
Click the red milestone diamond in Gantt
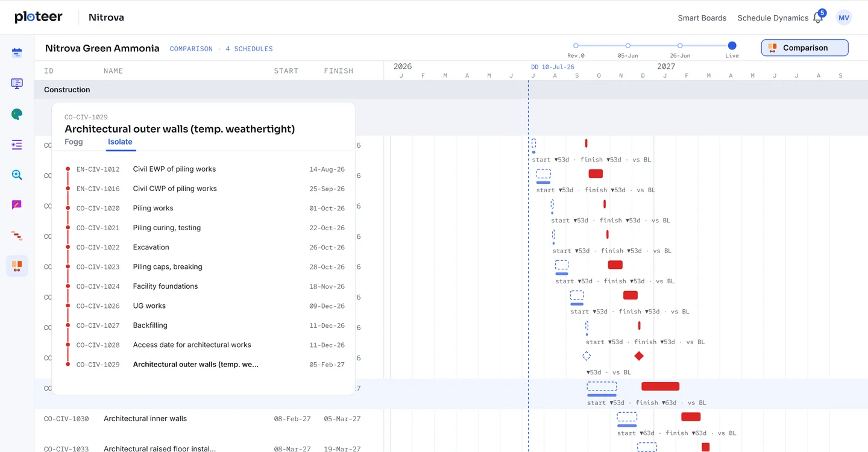click(x=639, y=356)
